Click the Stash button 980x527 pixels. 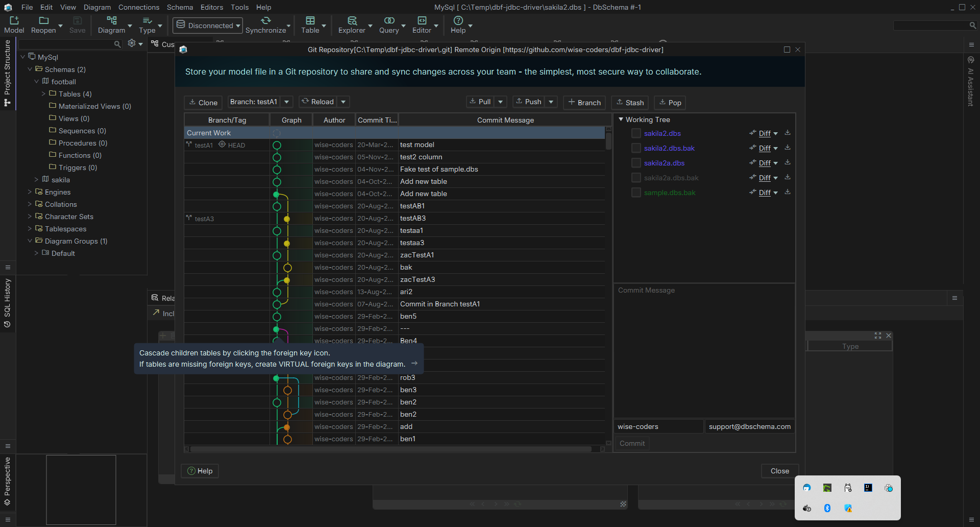(630, 103)
